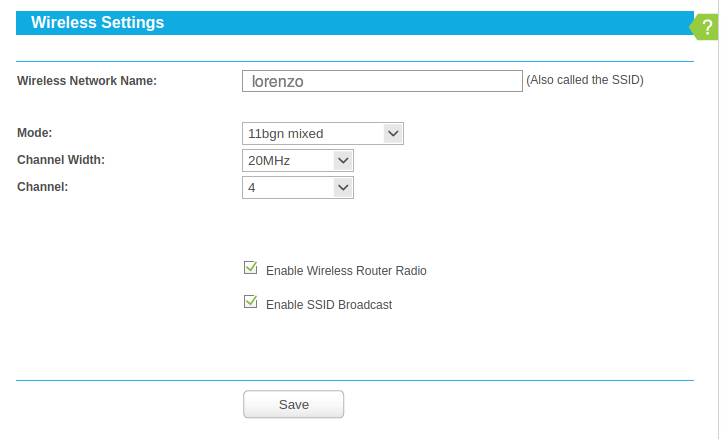
Task: Focus the Wireless Network Name input field
Action: pos(382,82)
